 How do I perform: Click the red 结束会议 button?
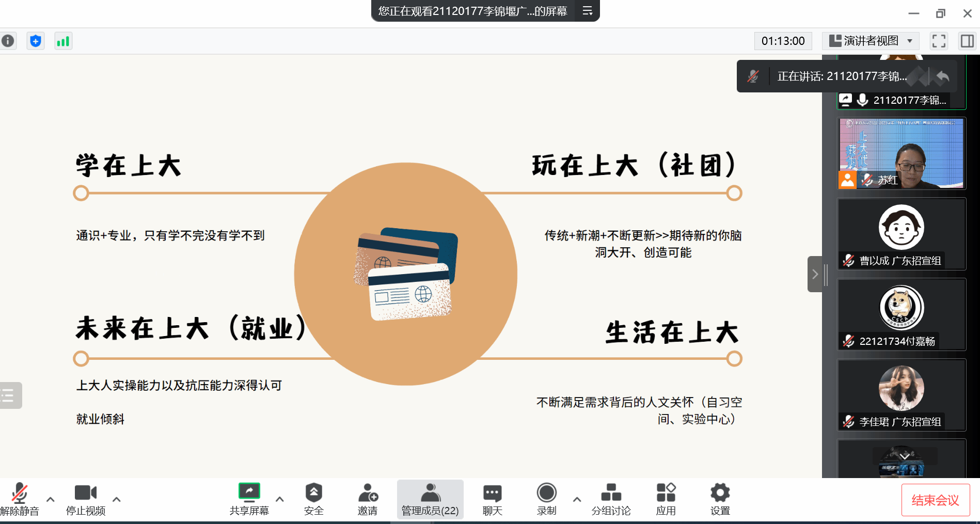(x=935, y=500)
